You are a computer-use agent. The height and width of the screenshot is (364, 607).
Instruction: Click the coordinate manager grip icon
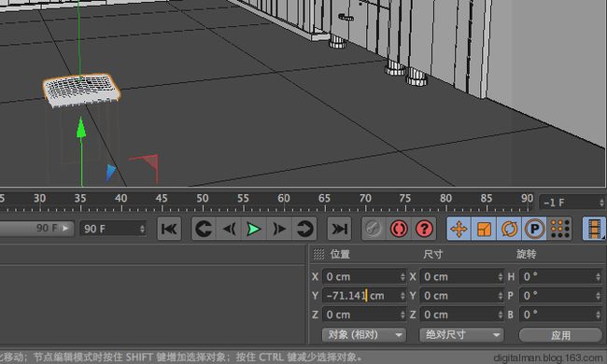[318, 254]
